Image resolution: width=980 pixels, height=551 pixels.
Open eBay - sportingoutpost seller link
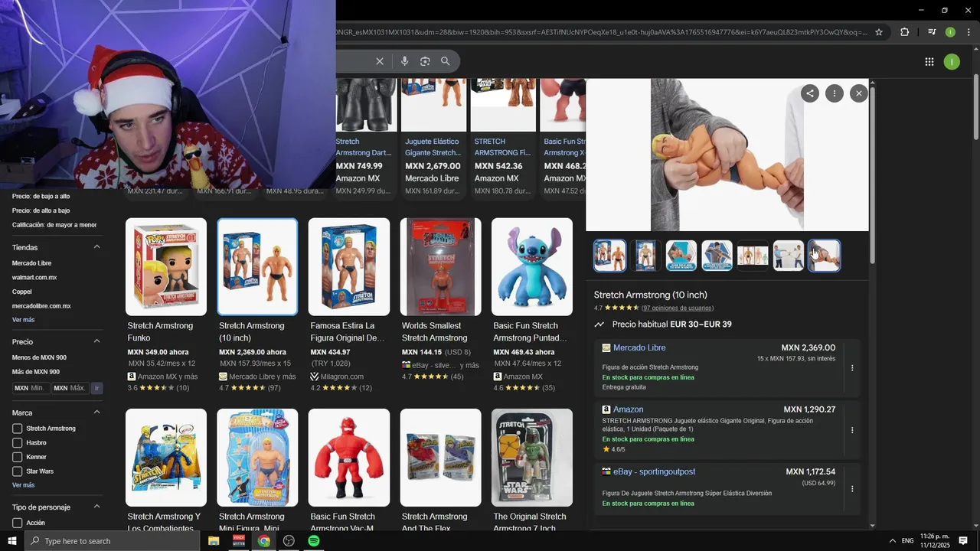pos(654,471)
